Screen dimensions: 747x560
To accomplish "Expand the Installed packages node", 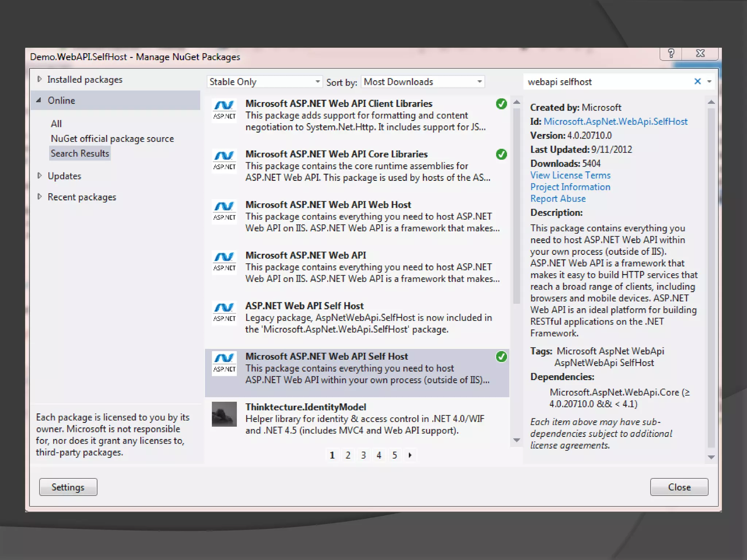I will (x=39, y=79).
